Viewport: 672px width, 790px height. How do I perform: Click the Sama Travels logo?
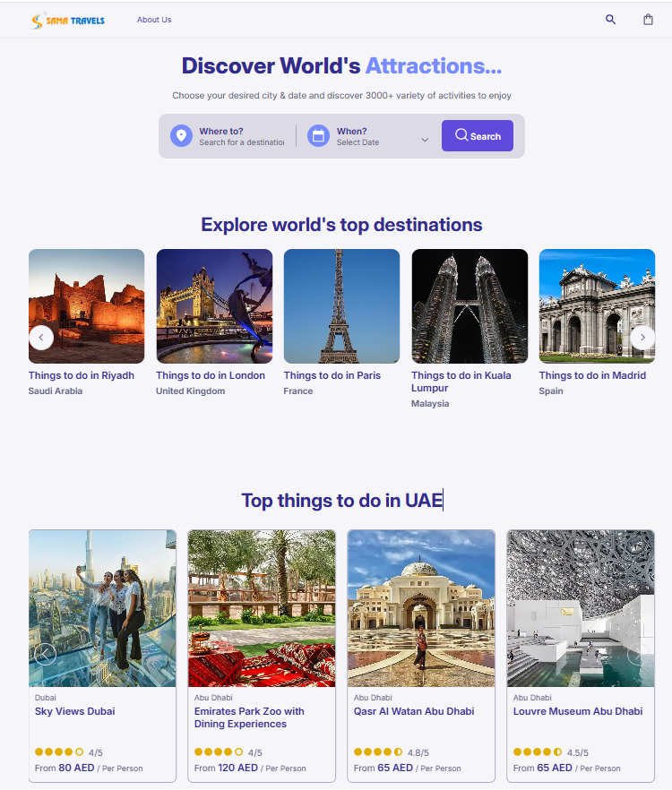pos(67,20)
